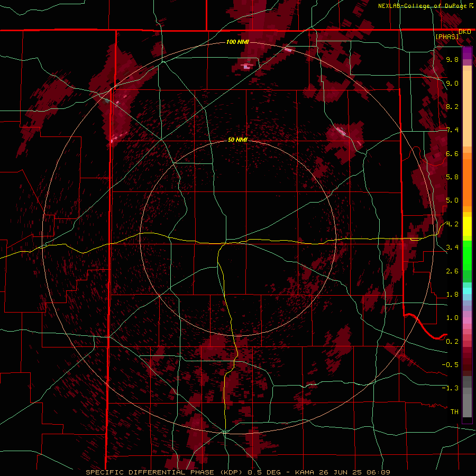Image resolution: width=476 pixels, height=476 pixels.
Task: Click the 50 NMI range ring label
Action: coord(237,140)
